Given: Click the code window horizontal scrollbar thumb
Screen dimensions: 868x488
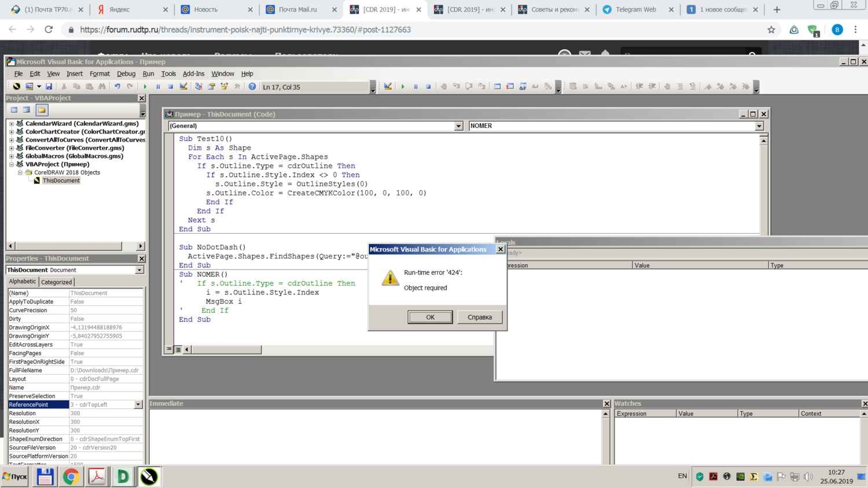Looking at the screenshot, I should (x=226, y=349).
